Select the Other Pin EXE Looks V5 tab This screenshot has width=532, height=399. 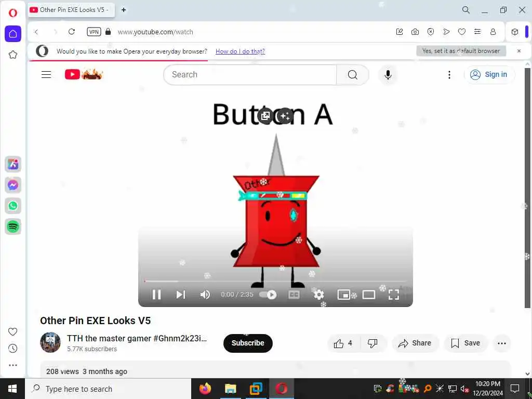[x=71, y=10]
